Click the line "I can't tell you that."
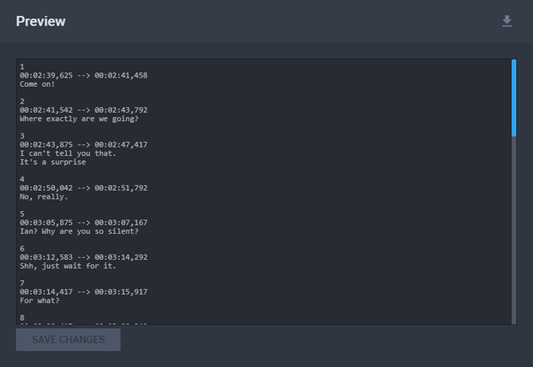The width and height of the screenshot is (533, 367). coord(68,153)
